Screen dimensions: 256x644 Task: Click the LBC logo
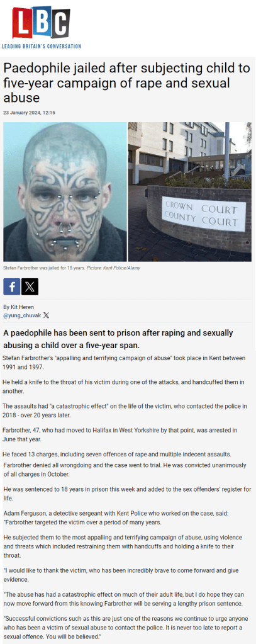pos(41,23)
